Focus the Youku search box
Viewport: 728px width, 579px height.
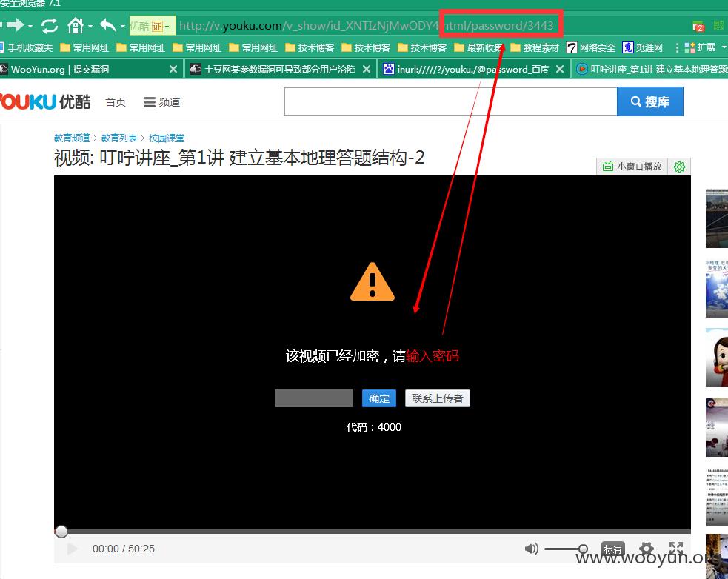tap(450, 101)
